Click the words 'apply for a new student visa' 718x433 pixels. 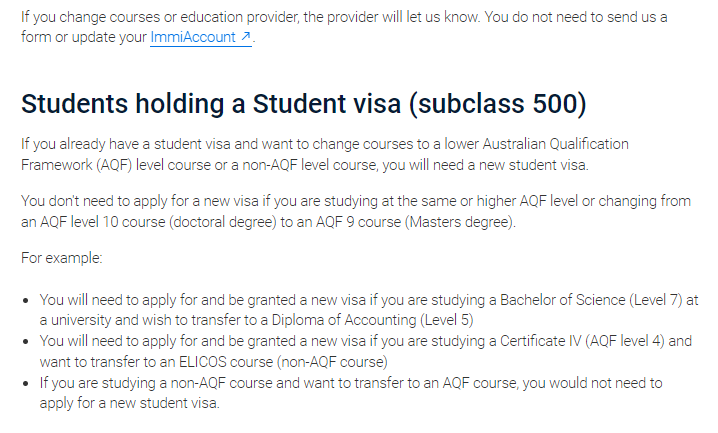tap(129, 403)
